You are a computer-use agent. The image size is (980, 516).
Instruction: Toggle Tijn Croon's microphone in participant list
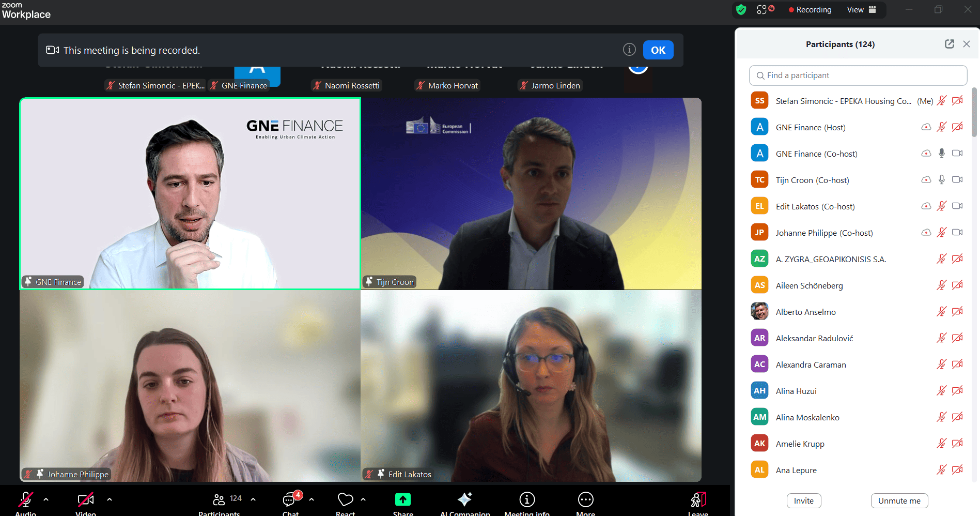(x=941, y=180)
